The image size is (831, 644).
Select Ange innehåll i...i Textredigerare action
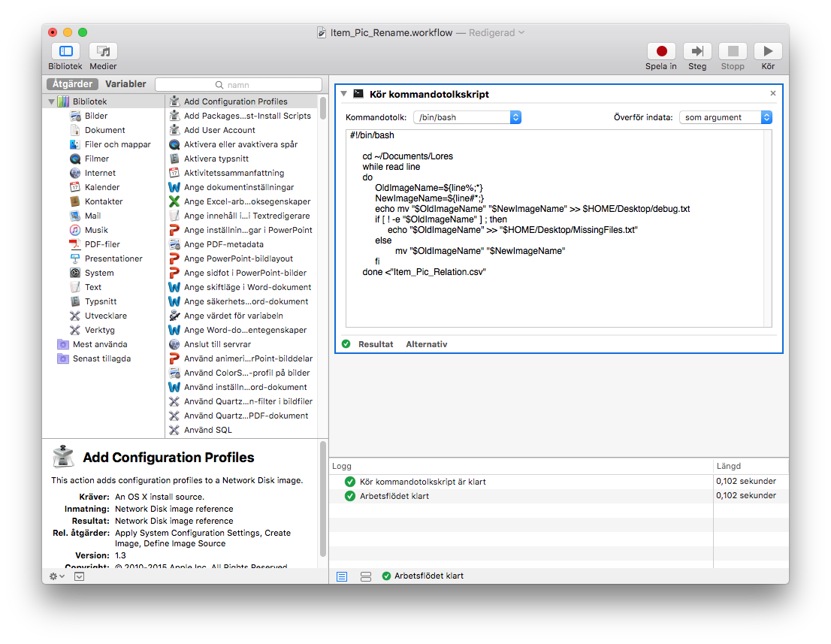click(x=242, y=216)
